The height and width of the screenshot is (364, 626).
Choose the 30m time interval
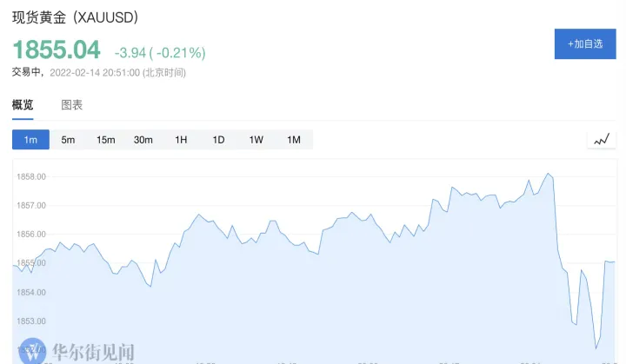coord(143,140)
